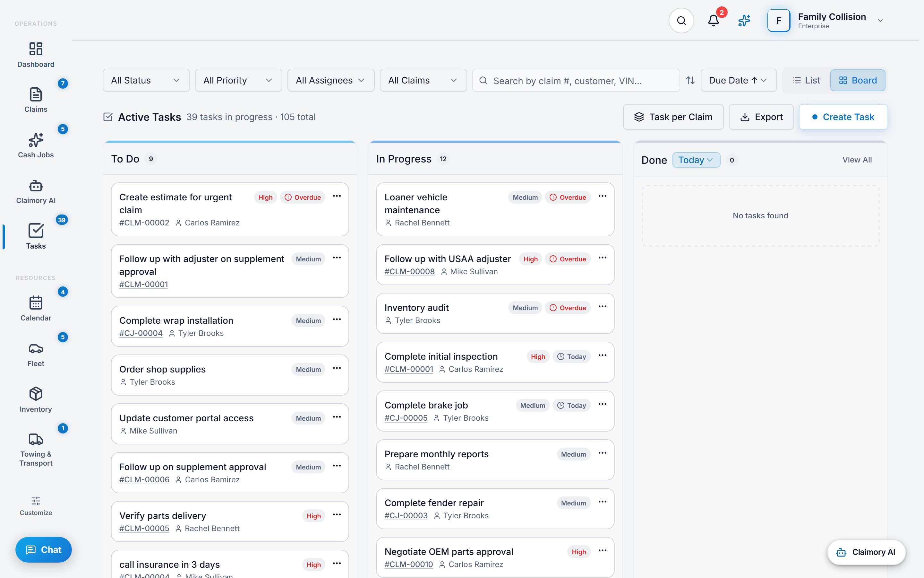924x578 pixels.
Task: Open options menu for Complete brake job
Action: click(x=603, y=404)
